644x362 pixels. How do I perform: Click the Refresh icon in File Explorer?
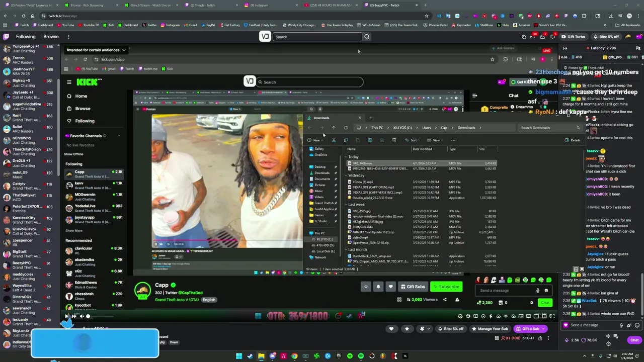pyautogui.click(x=346, y=128)
